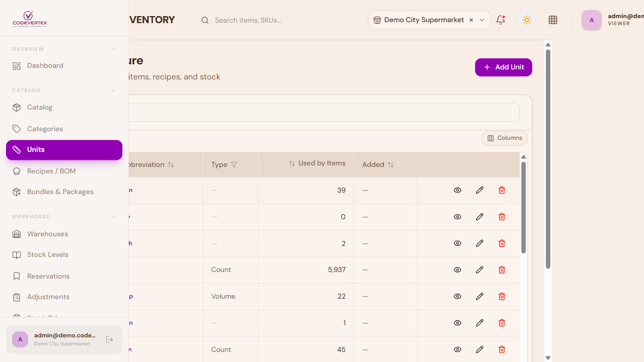Open Bundles & Packages

coord(64,192)
